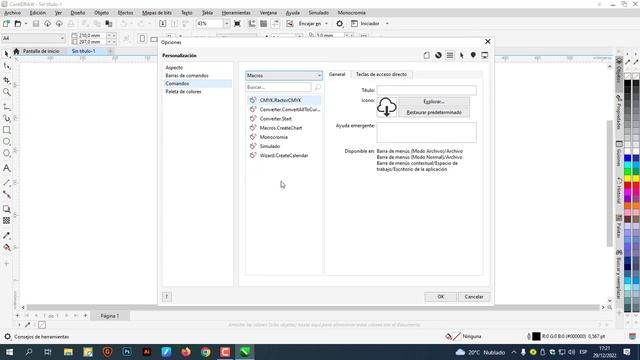Select Paleta de colores category

[x=183, y=92]
